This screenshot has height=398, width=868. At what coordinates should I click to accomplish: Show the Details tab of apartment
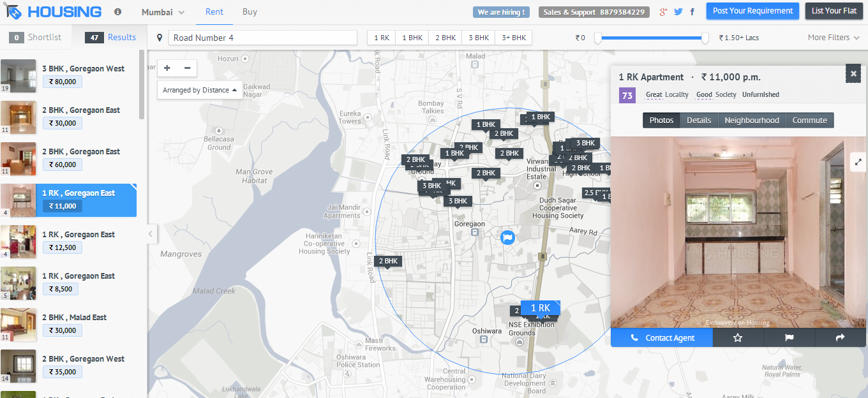[x=699, y=120]
